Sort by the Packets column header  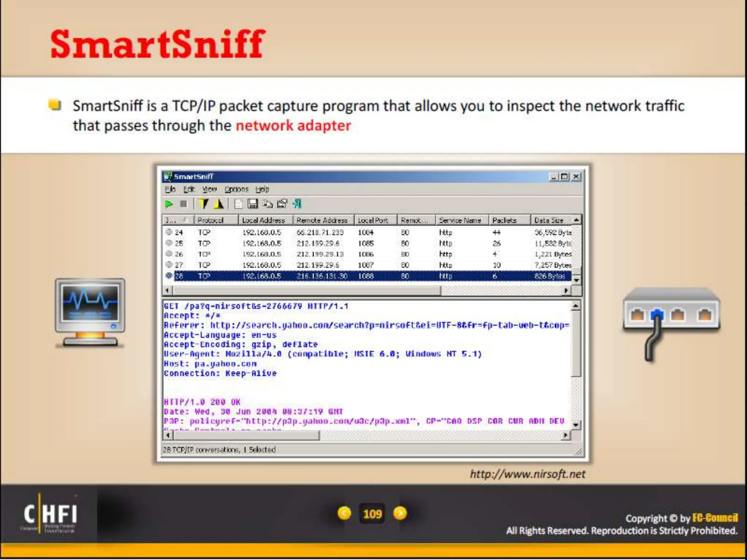point(510,220)
